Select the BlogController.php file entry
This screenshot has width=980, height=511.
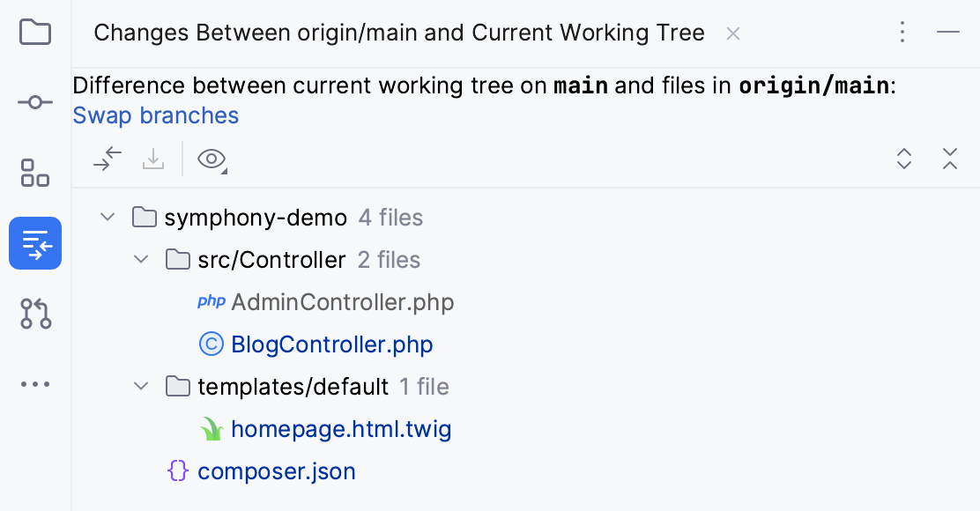(332, 344)
